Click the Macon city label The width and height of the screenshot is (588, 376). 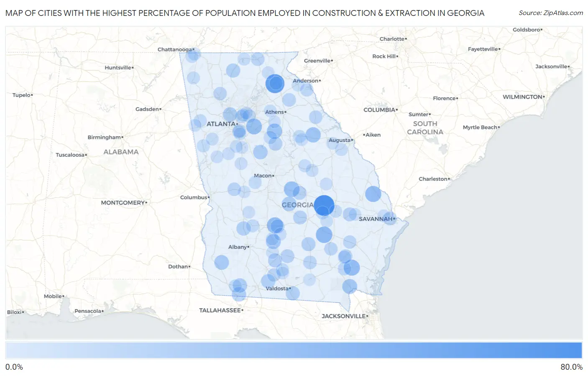click(263, 176)
